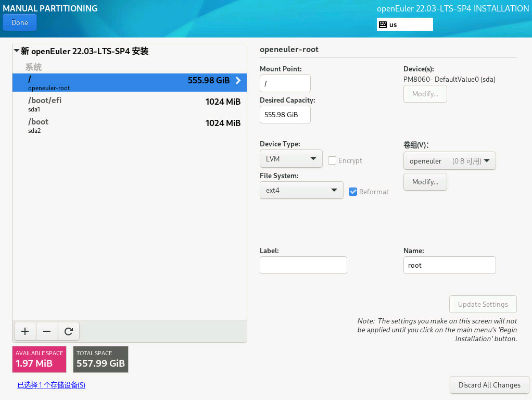The width and height of the screenshot is (532, 400).
Task: Open the openeuler volume group dropdown
Action: (x=450, y=160)
